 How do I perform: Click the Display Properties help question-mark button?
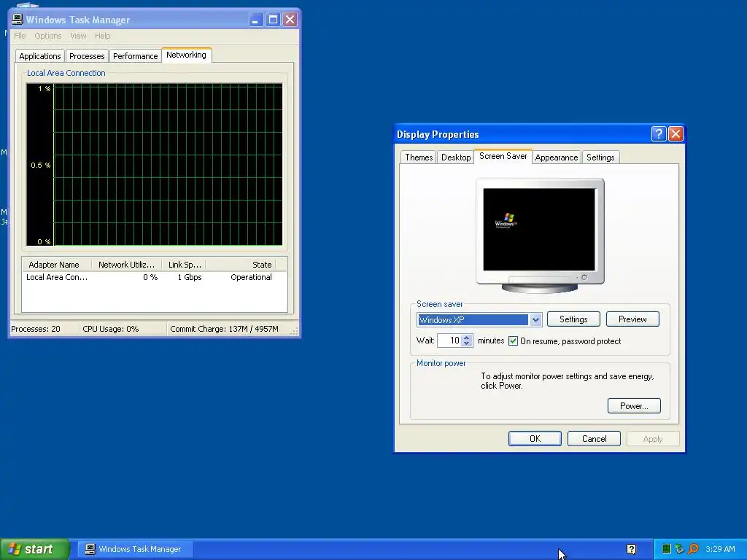click(x=659, y=134)
